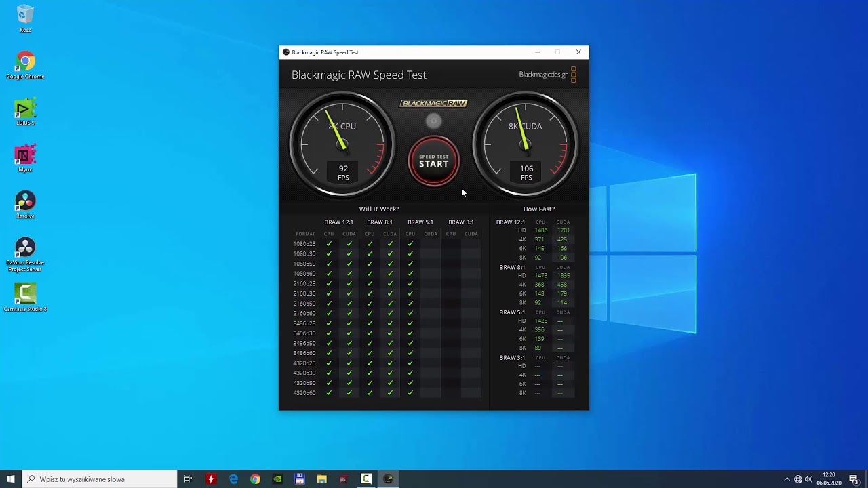Viewport: 868px width, 488px height.
Task: Click the 1486 HD CPU value
Action: 540,230
